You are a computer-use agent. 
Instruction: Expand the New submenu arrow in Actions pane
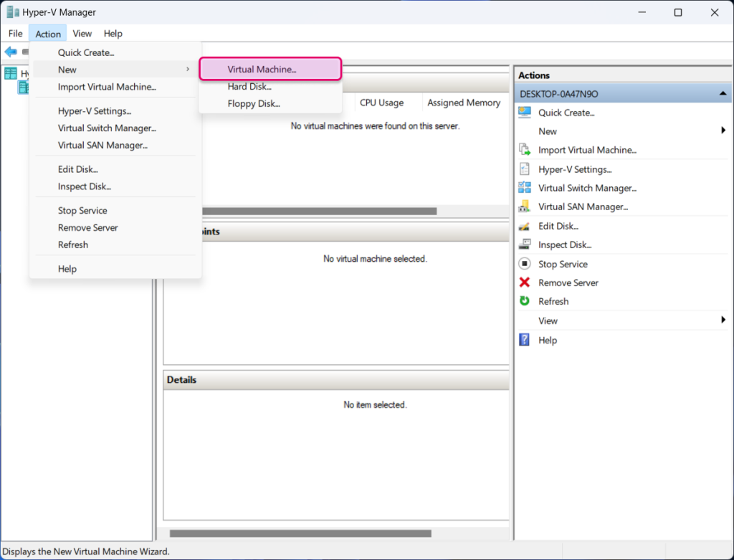(x=723, y=130)
